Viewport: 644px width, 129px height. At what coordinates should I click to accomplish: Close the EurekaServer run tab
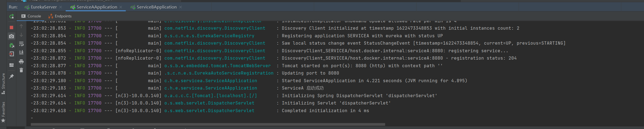click(x=61, y=7)
